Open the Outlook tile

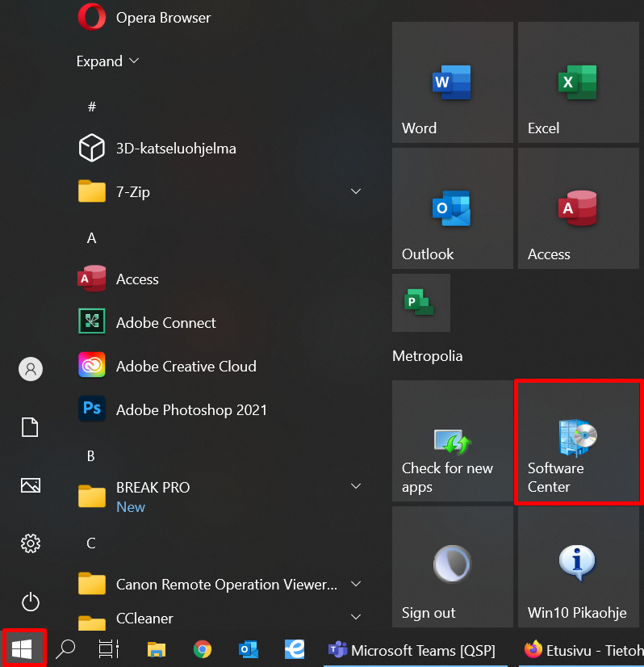452,208
